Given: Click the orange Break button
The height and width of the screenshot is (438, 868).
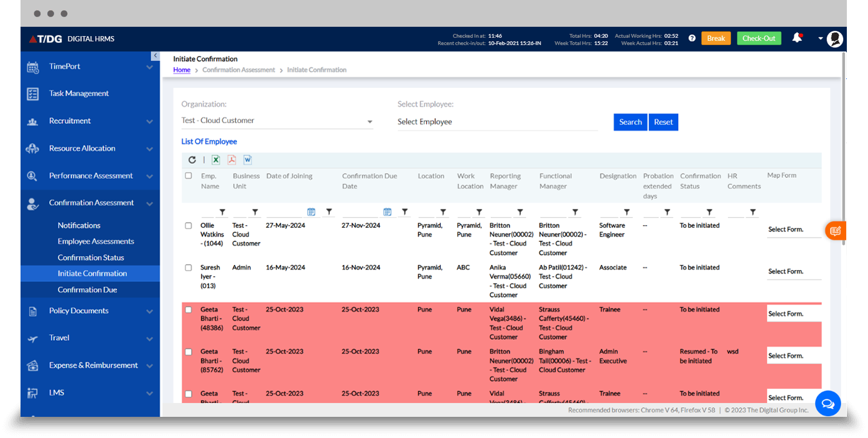Looking at the screenshot, I should [x=716, y=39].
